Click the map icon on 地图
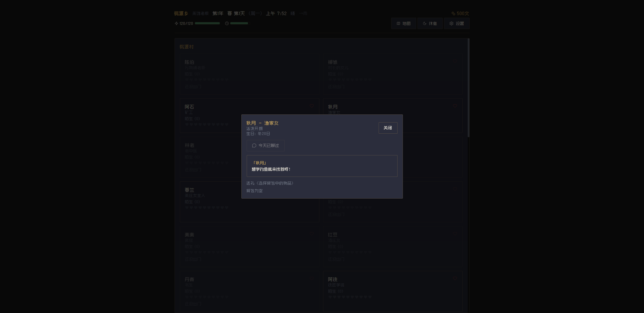 tap(398, 23)
